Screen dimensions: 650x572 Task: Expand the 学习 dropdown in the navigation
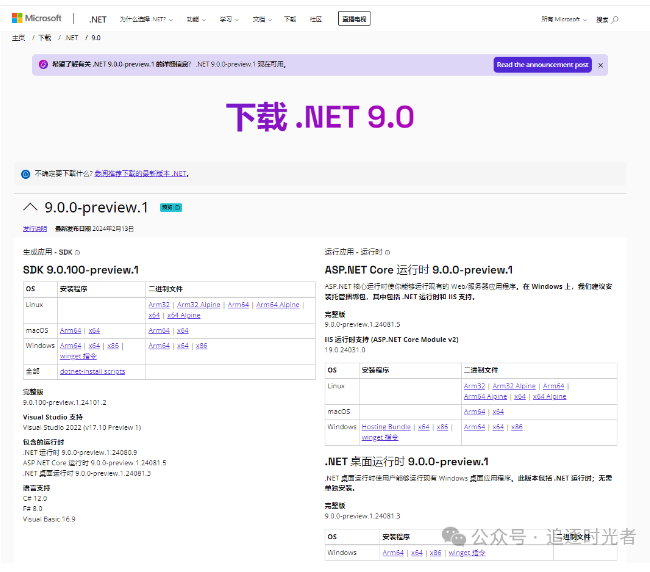229,19
